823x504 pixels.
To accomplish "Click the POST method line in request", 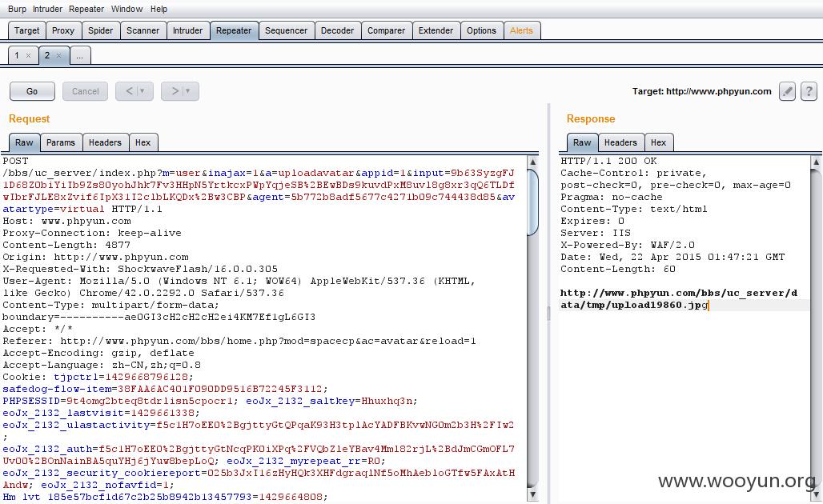I will [x=15, y=161].
